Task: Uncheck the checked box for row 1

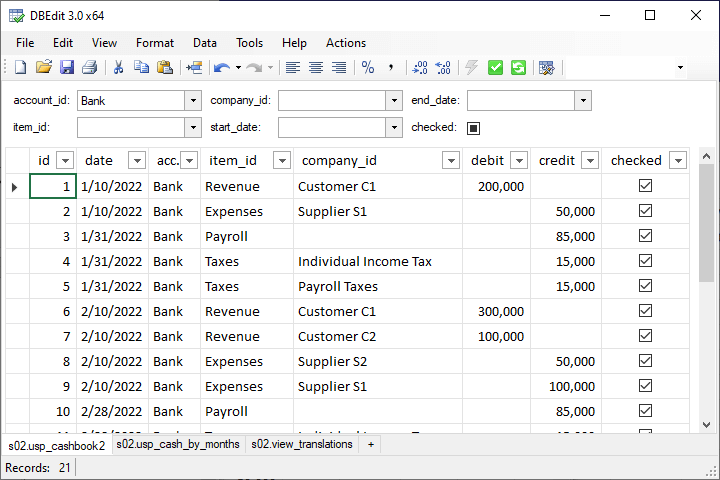Action: [x=645, y=186]
